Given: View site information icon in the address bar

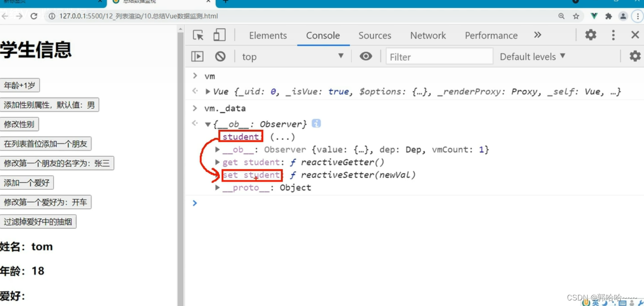Looking at the screenshot, I should [x=51, y=16].
